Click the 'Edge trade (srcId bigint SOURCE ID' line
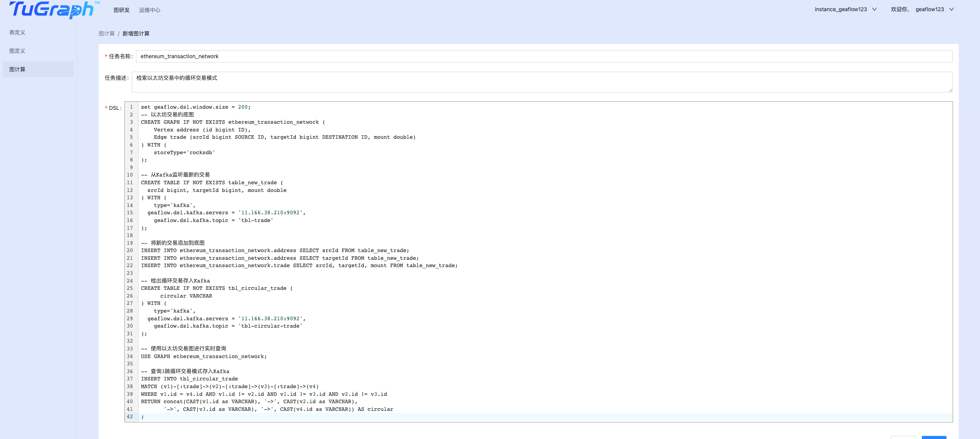The image size is (980, 439). [x=285, y=137]
